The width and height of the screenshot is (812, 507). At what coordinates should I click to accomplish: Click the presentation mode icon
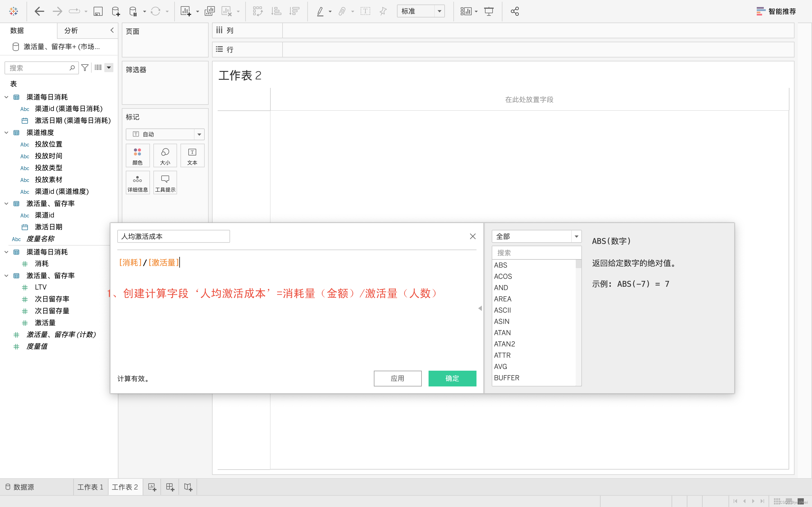click(x=489, y=11)
